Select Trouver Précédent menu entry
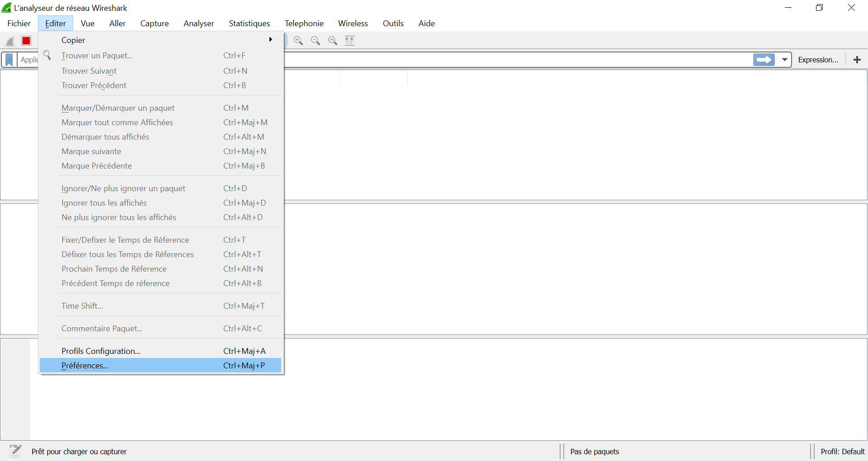 coord(160,85)
